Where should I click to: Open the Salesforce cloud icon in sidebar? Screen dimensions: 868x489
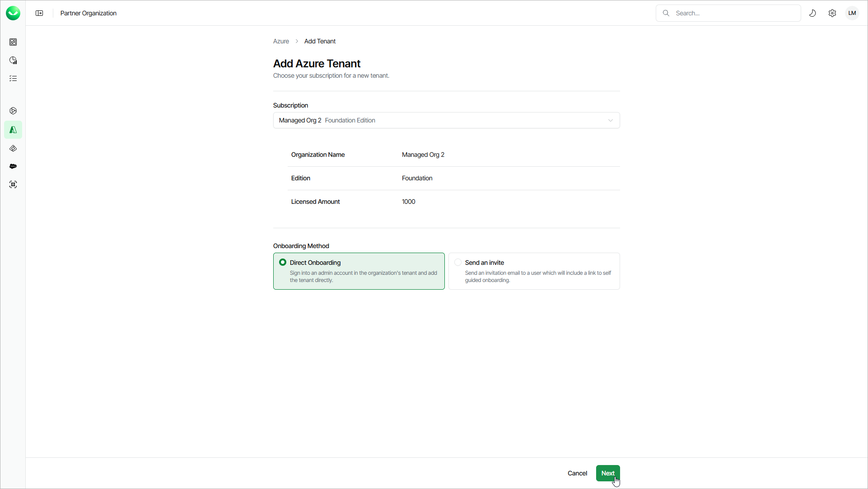(x=13, y=166)
